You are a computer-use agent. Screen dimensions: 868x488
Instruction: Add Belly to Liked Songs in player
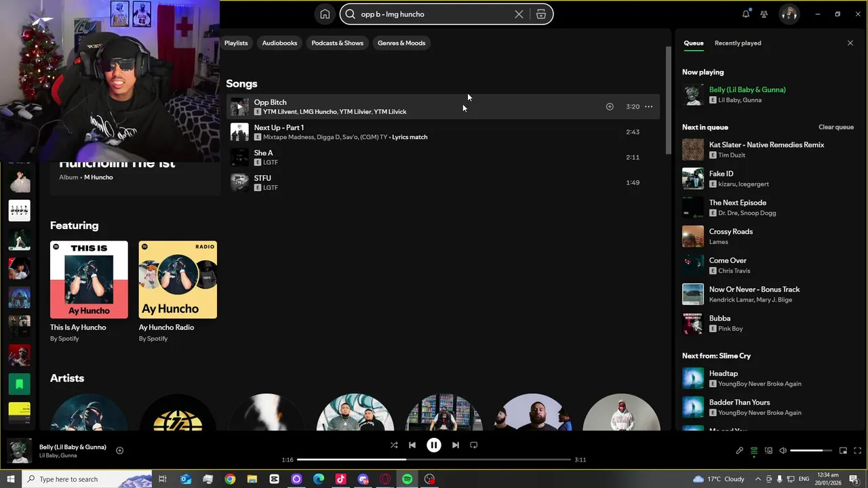[119, 450]
